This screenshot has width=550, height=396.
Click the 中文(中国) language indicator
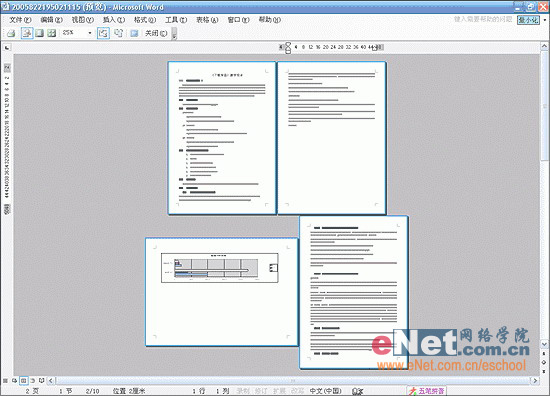pyautogui.click(x=326, y=391)
